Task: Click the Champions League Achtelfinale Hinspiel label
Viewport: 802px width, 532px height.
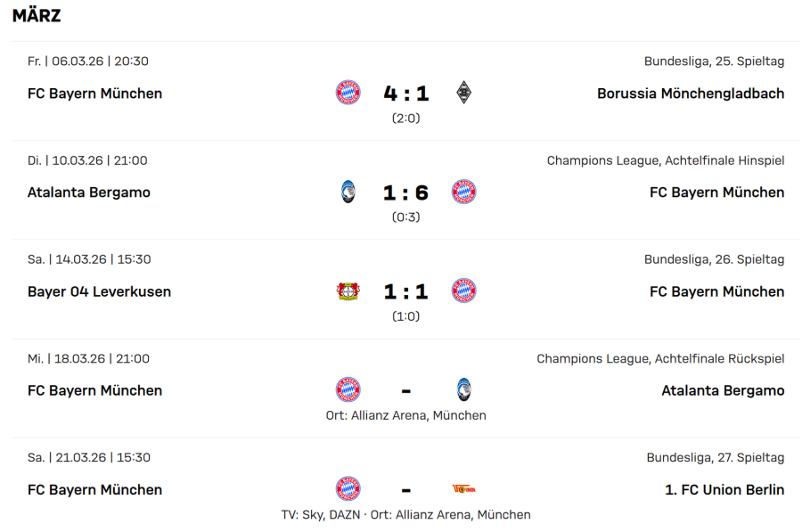Action: pyautogui.click(x=666, y=160)
